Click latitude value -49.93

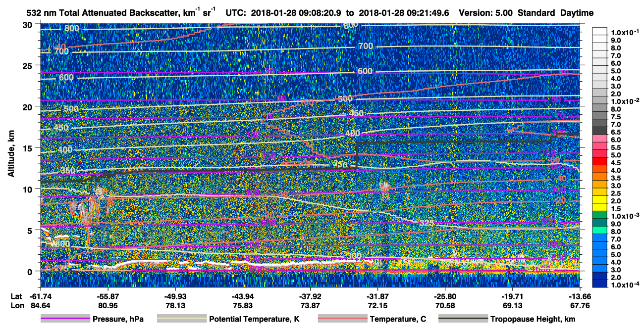(175, 296)
